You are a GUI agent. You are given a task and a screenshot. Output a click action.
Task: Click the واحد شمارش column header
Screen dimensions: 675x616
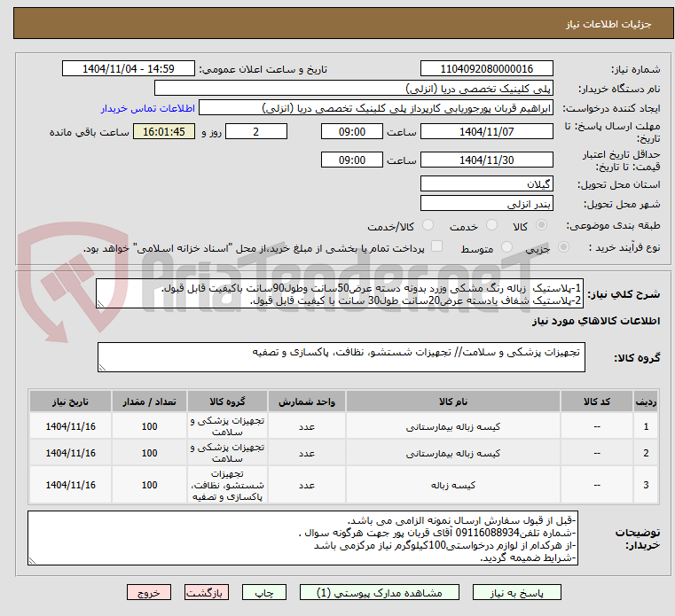point(307,402)
